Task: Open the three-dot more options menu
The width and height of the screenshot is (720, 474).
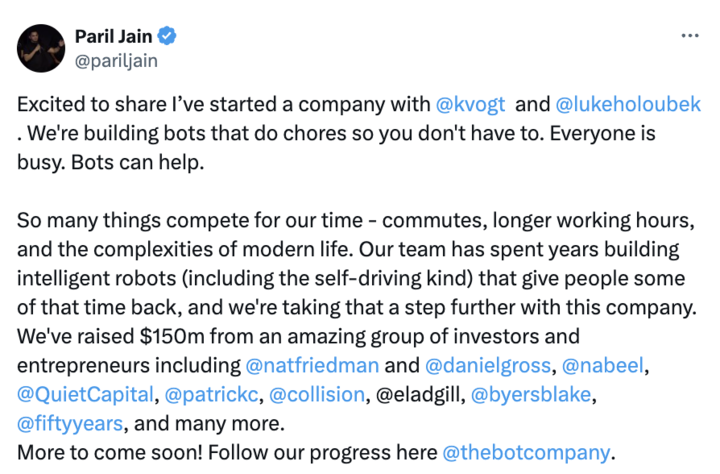Action: coord(690,35)
